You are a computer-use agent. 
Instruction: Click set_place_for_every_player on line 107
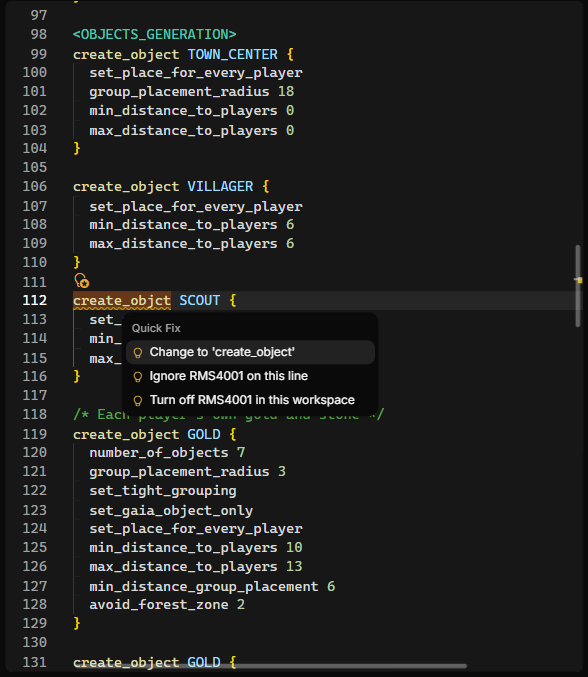tap(196, 206)
